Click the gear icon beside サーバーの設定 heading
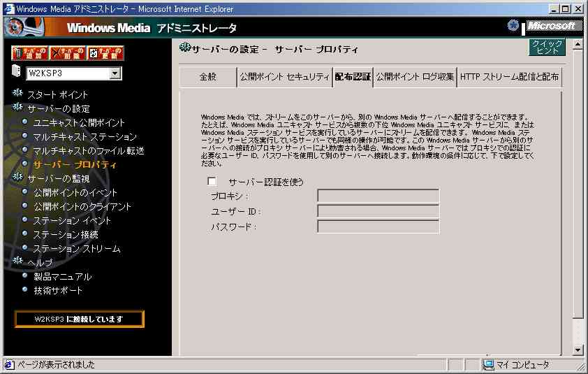The width and height of the screenshot is (588, 374). 185,48
